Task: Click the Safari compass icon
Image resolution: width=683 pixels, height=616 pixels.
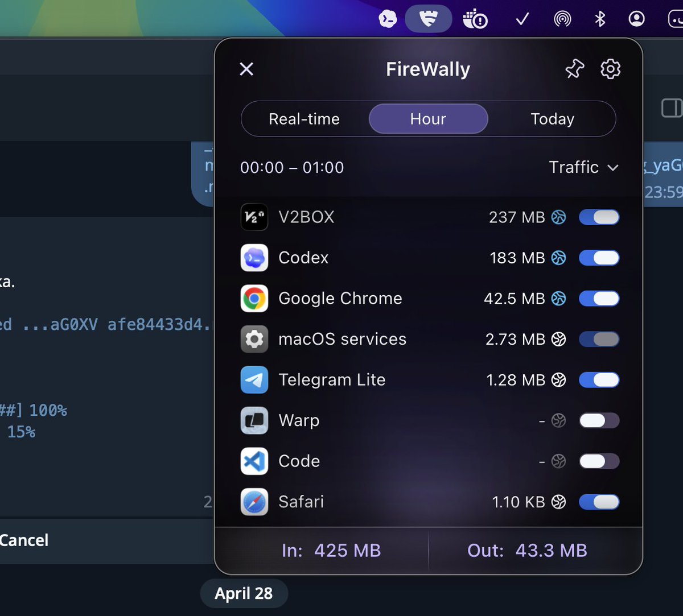Action: (x=254, y=502)
